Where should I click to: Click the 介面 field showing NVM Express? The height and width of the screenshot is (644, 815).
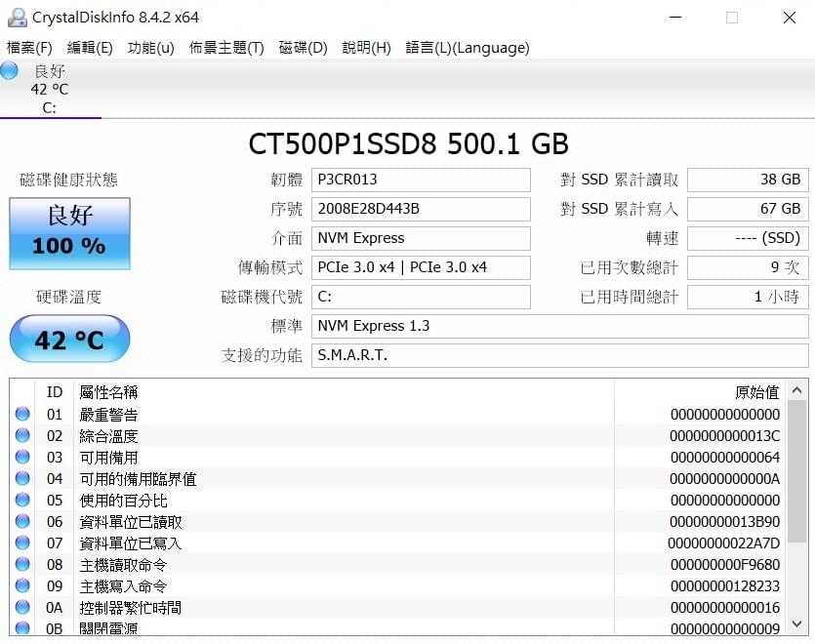421,238
